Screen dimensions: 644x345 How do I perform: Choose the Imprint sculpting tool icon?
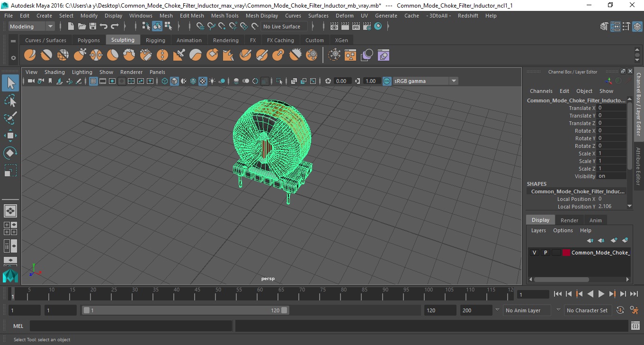179,55
